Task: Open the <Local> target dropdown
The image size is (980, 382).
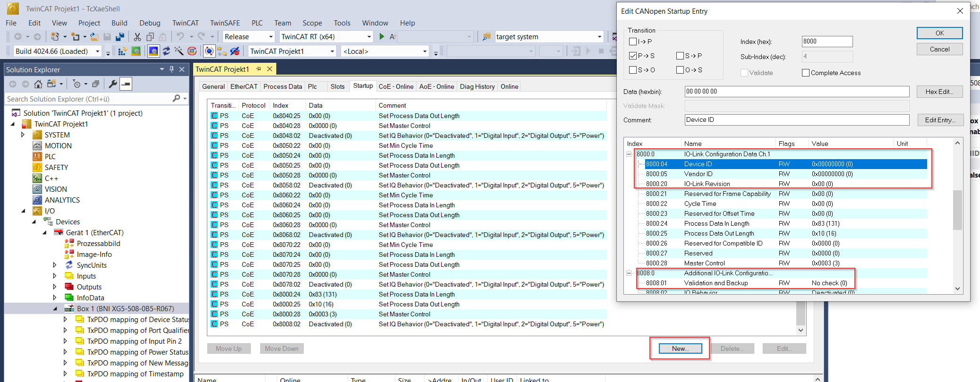Action: (x=425, y=51)
